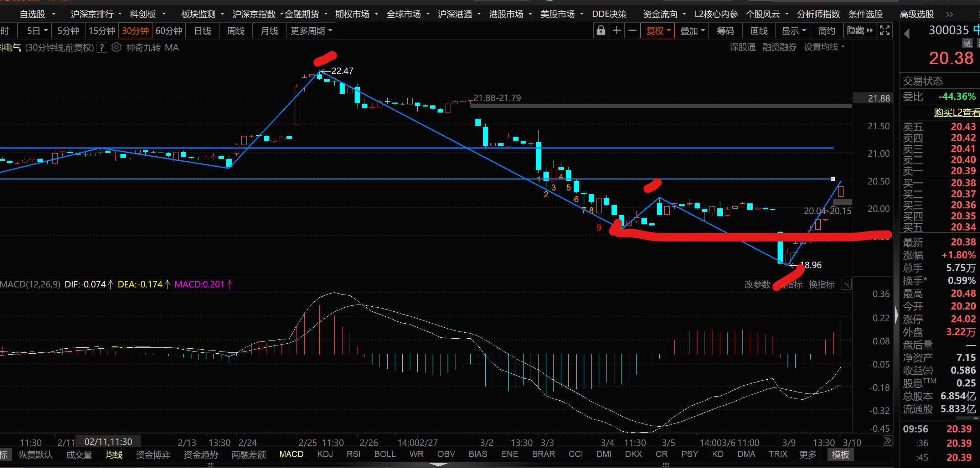This screenshot has height=468, width=980.
Task: Click the left arrow beside stock code 300035
Action: pyautogui.click(x=907, y=33)
